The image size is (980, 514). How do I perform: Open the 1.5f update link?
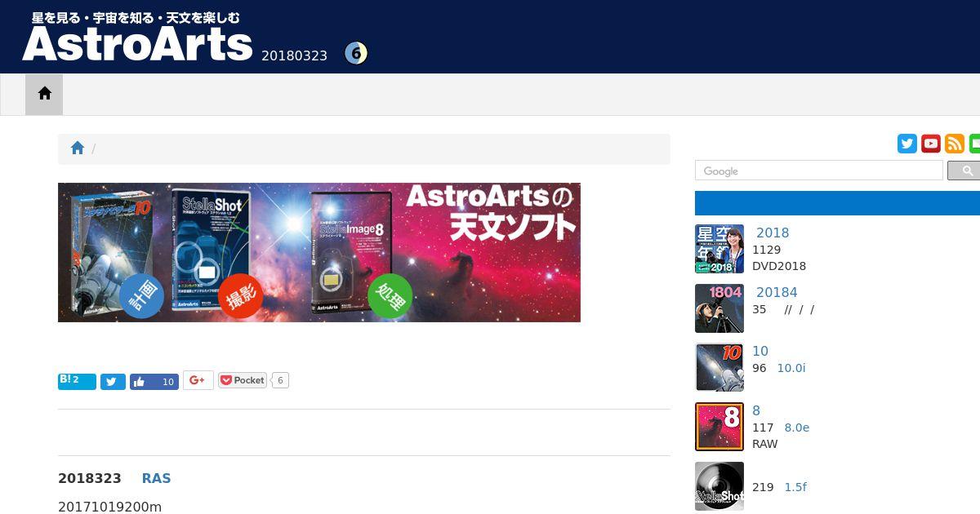[795, 487]
